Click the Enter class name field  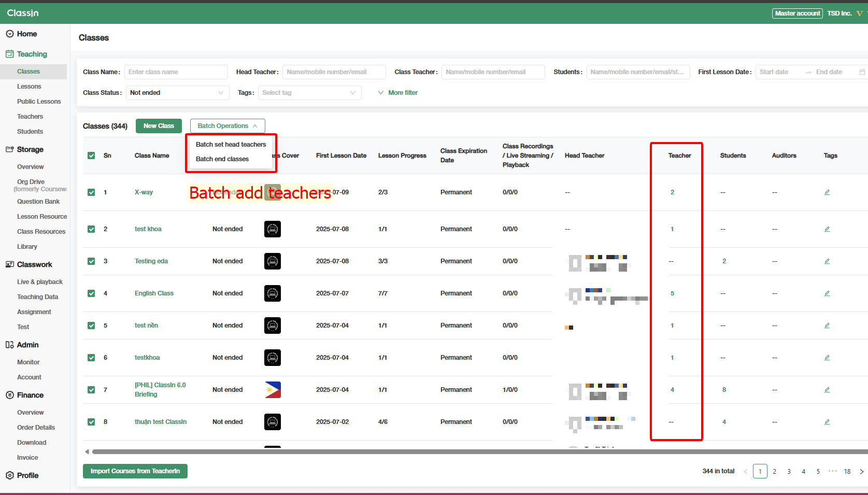[x=176, y=72]
